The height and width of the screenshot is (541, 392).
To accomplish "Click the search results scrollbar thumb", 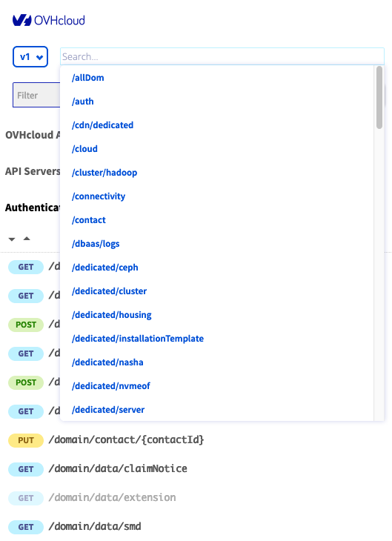I will (379, 98).
